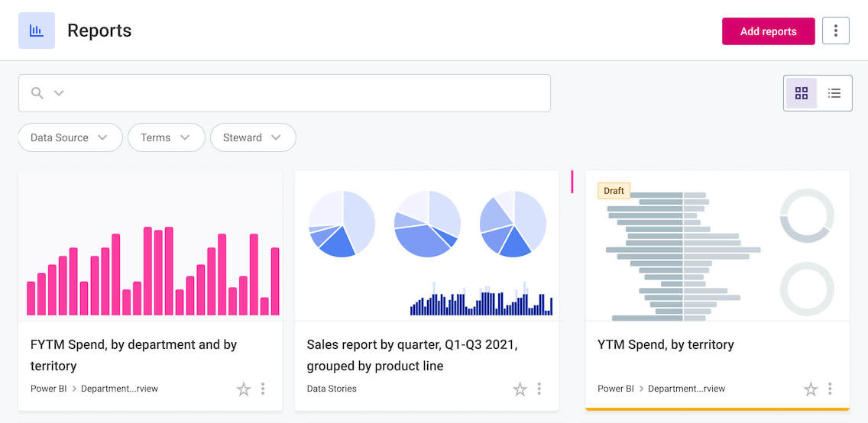Open the Steward filter dropdown
This screenshot has height=423, width=868.
253,137
